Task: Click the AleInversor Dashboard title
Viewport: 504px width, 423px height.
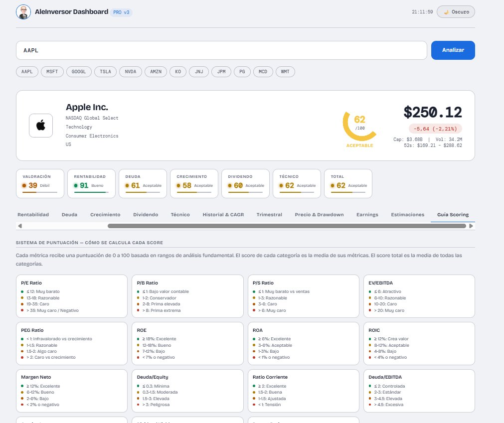Action: [71, 12]
